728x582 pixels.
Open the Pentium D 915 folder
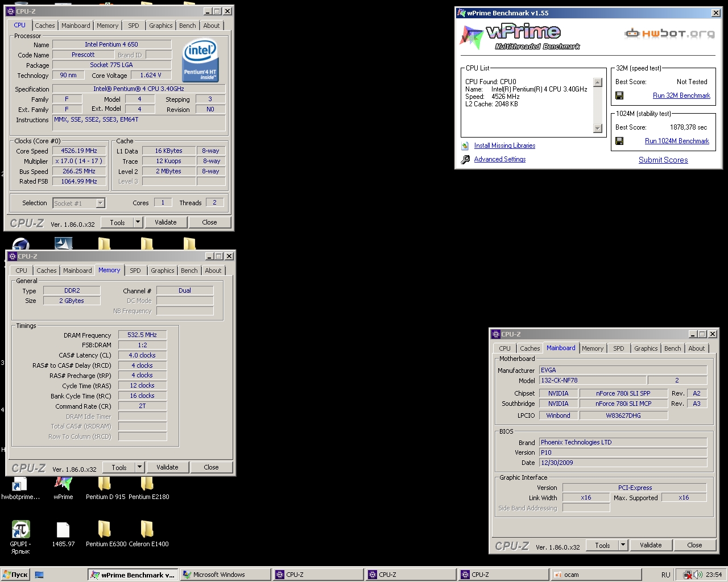pyautogui.click(x=104, y=483)
